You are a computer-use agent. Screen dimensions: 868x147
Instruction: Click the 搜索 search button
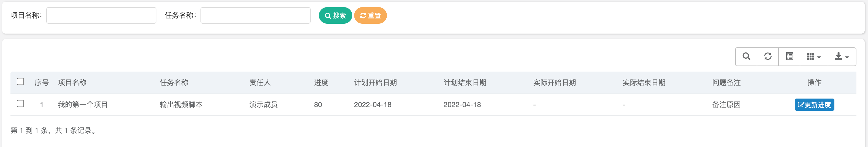tap(335, 15)
